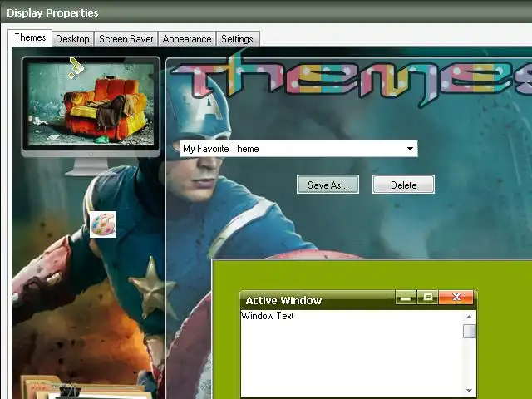The width and height of the screenshot is (532, 399).
Task: Click the Save As... button
Action: pyautogui.click(x=328, y=185)
